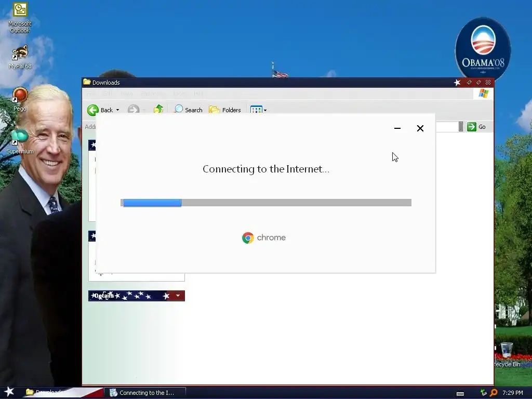Open the on-screen keyboard tray icon

point(460,393)
